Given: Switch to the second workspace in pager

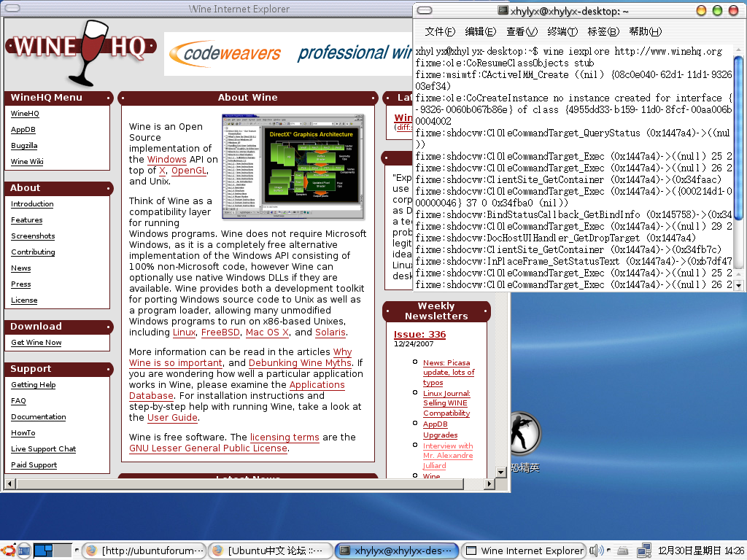Looking at the screenshot, I should [63, 551].
